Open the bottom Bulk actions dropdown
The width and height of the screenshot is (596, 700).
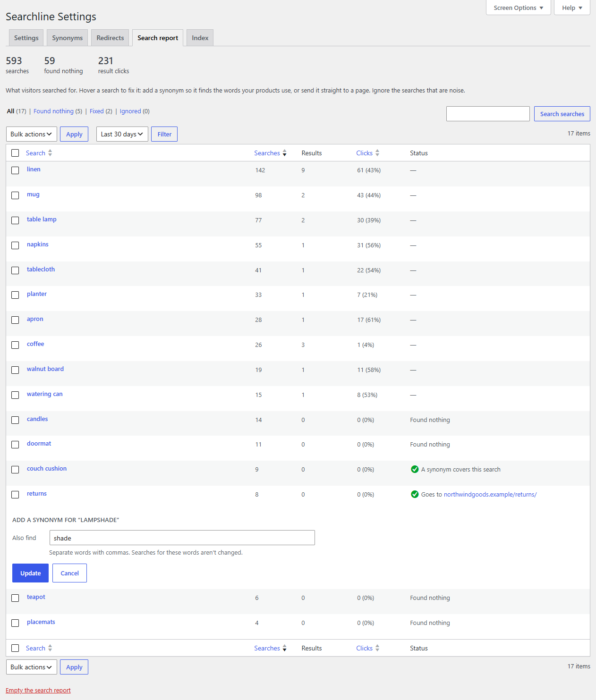[32, 667]
